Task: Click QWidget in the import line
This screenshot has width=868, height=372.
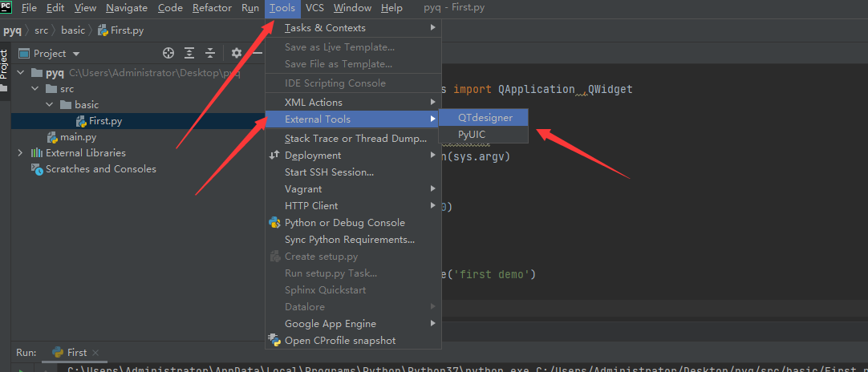Action: coord(610,89)
